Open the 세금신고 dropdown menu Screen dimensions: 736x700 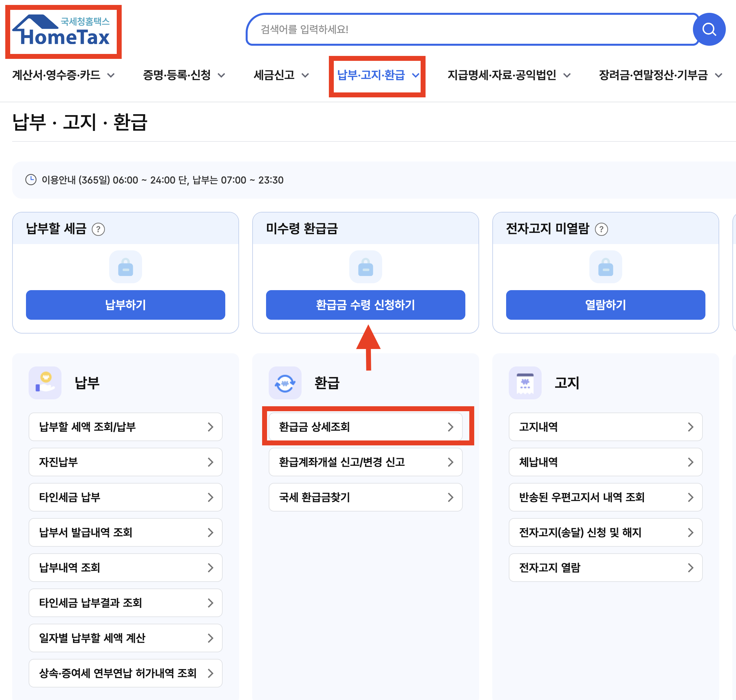pos(281,75)
